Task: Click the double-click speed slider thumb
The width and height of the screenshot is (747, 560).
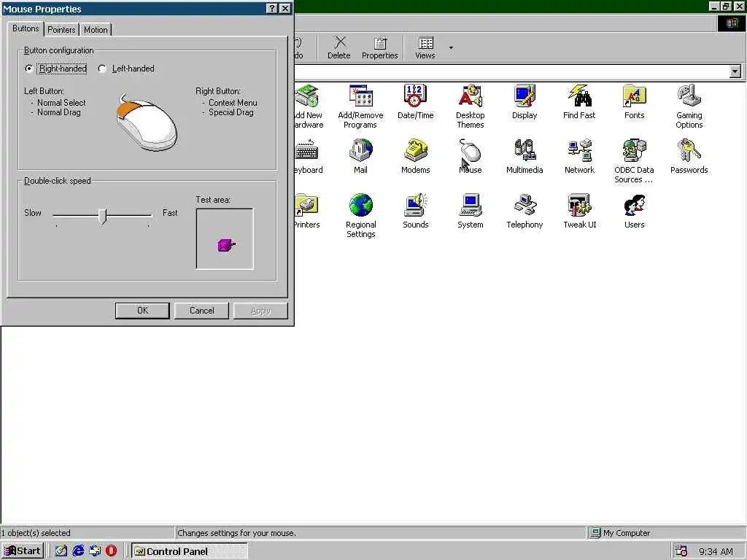Action: pos(102,216)
